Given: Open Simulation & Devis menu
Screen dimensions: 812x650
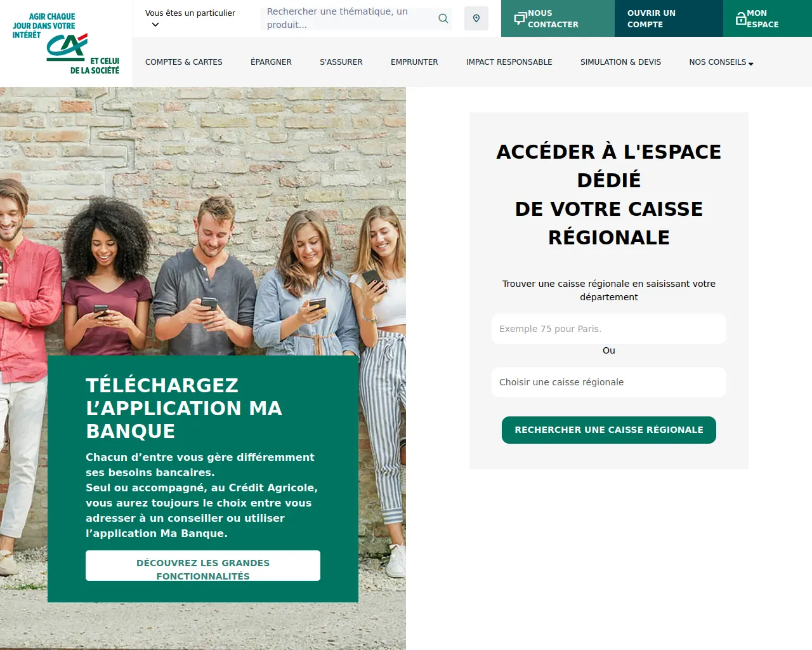Looking at the screenshot, I should [620, 62].
